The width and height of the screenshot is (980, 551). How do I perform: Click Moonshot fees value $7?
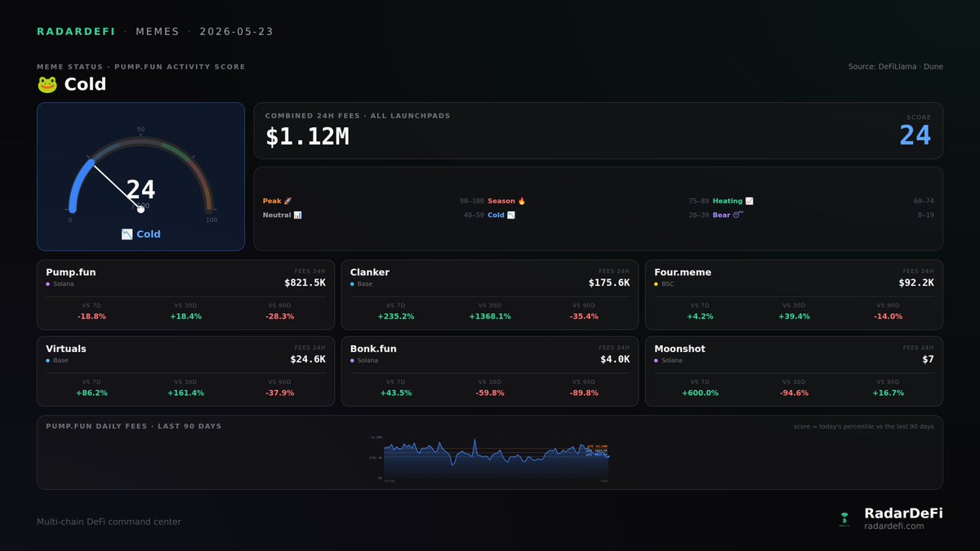click(929, 358)
